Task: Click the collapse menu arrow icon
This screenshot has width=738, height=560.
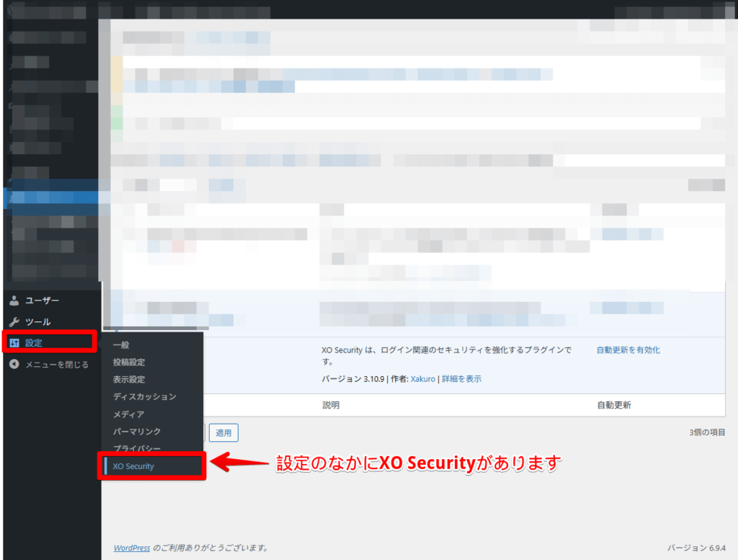Action: coord(14,364)
